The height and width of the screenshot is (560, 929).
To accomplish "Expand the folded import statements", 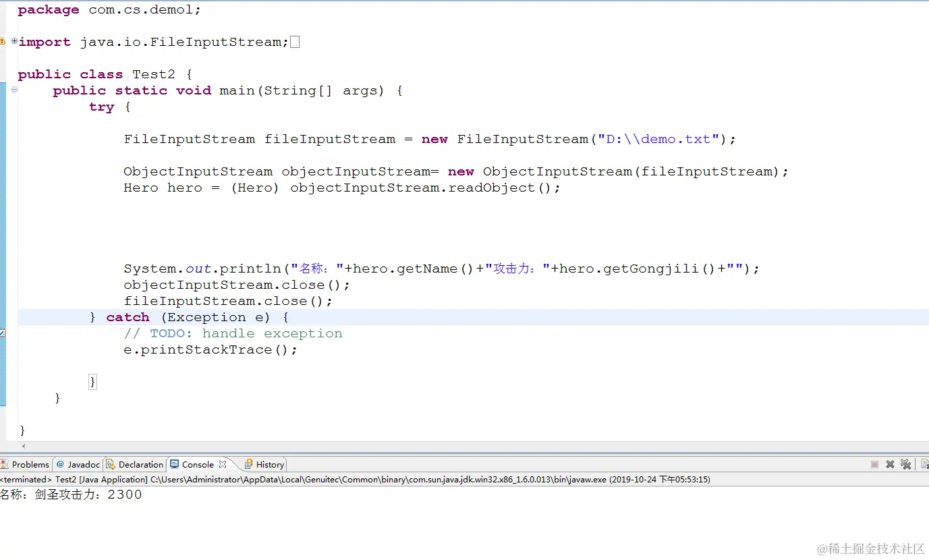I will pyautogui.click(x=14, y=41).
